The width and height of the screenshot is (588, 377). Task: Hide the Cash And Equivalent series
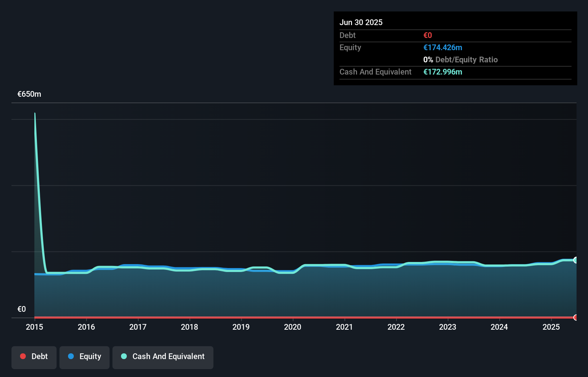163,357
